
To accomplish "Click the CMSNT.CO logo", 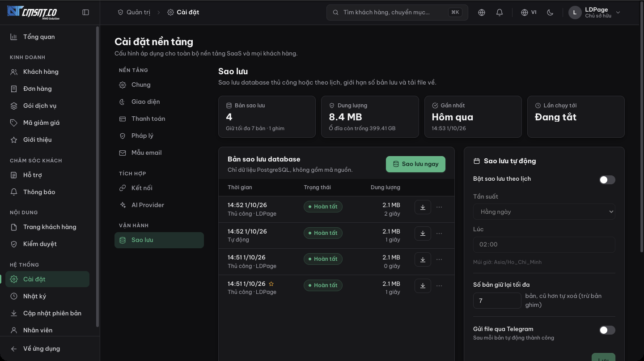I will [34, 13].
